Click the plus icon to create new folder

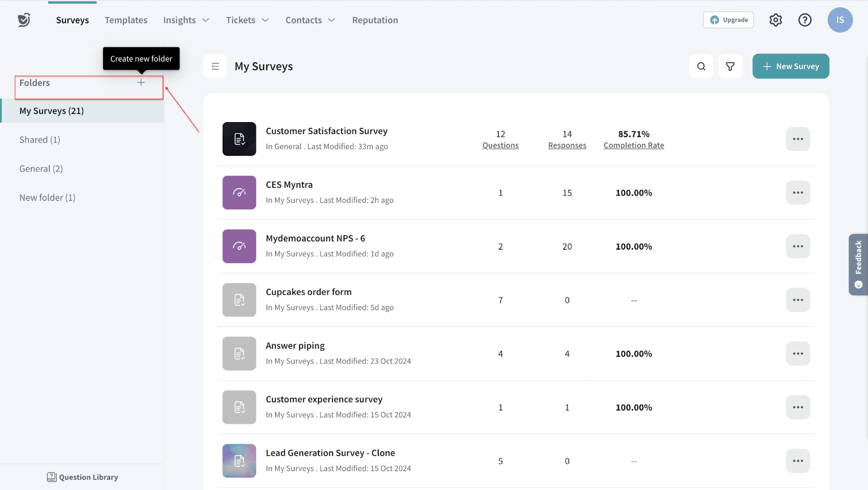(141, 82)
